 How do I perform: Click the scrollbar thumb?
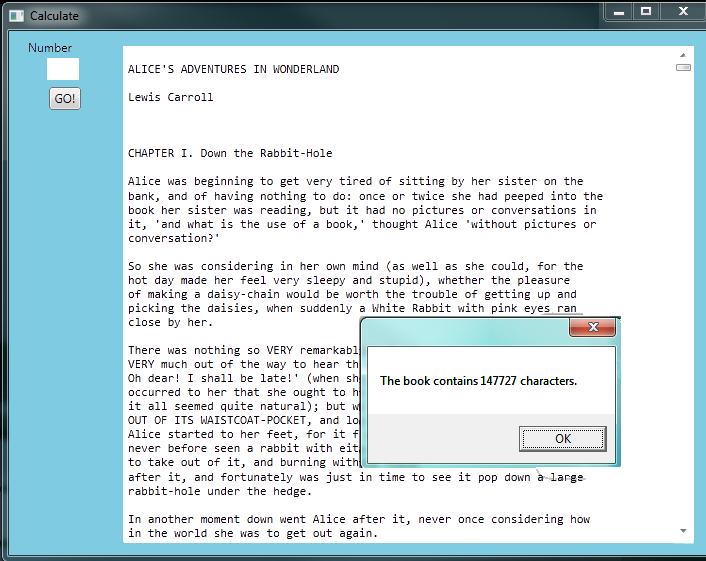(683, 68)
